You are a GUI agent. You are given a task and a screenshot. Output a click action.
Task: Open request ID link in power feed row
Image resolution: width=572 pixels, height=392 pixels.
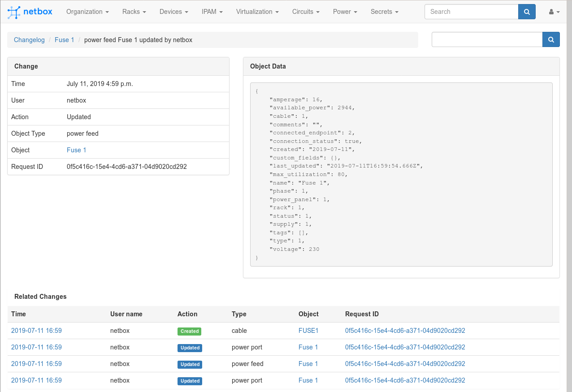click(x=405, y=364)
